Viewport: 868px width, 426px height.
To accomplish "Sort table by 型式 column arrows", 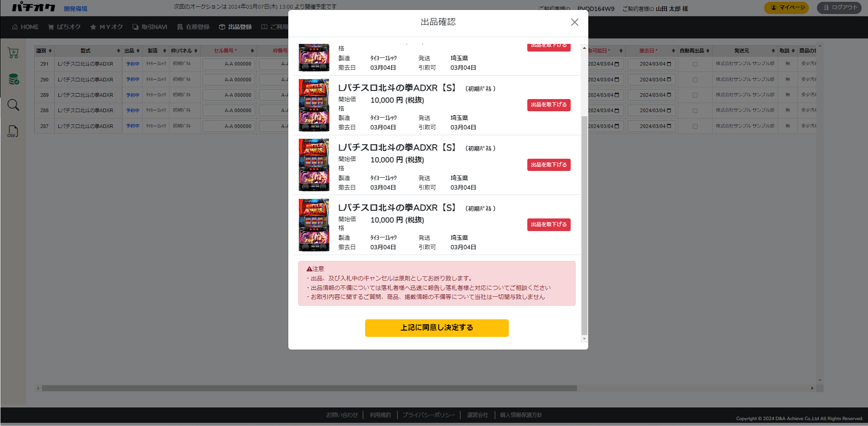I will pos(118,51).
